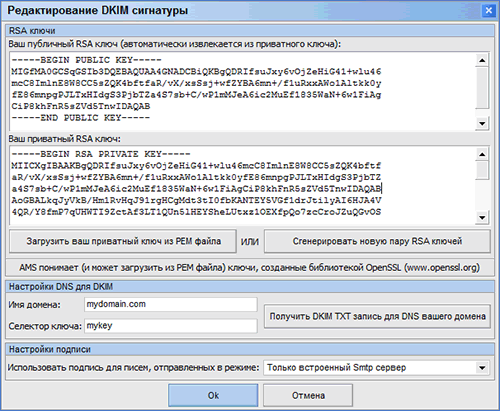Click public key line starting mcC8ImlnE8W8
This screenshot has width=500, height=411.
pyautogui.click(x=196, y=83)
